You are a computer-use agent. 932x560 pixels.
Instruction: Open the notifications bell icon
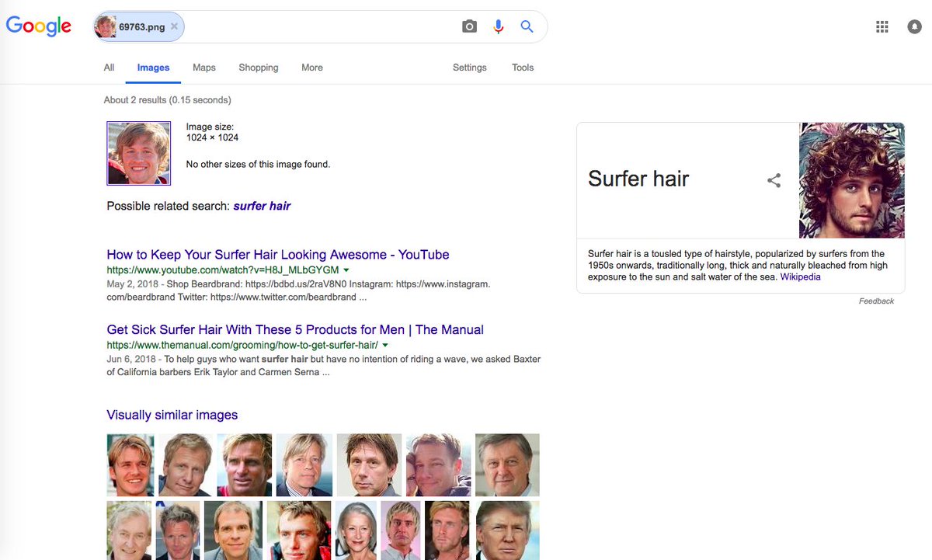click(x=915, y=26)
